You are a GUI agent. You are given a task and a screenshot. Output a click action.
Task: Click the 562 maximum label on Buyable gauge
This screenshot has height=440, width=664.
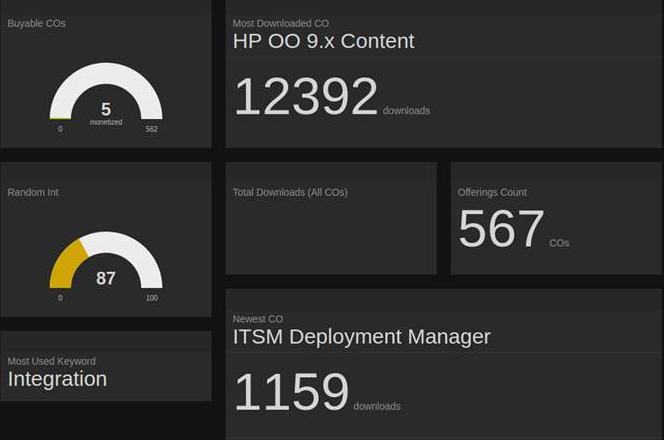[x=151, y=129]
